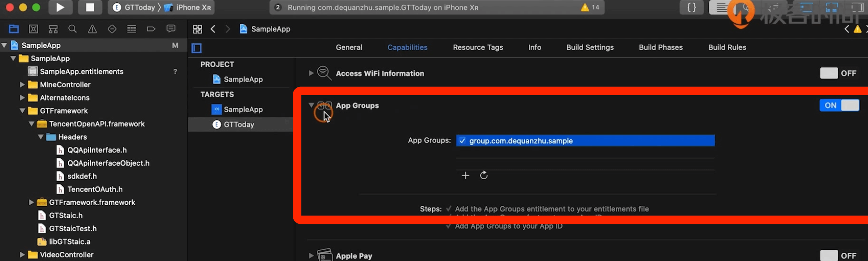The width and height of the screenshot is (868, 261).
Task: Open the Project navigator folder icon
Action: pos(14,29)
